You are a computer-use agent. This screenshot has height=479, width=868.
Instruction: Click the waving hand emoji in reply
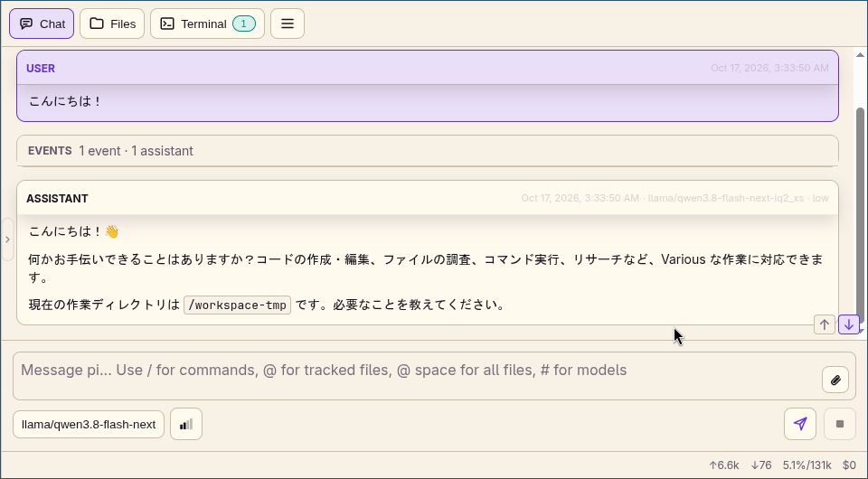pos(112,231)
